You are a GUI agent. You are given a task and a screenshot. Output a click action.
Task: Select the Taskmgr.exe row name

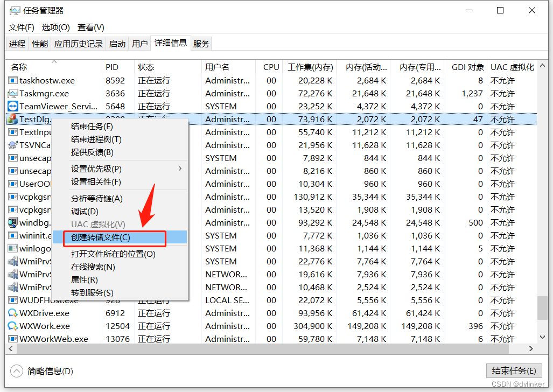44,94
